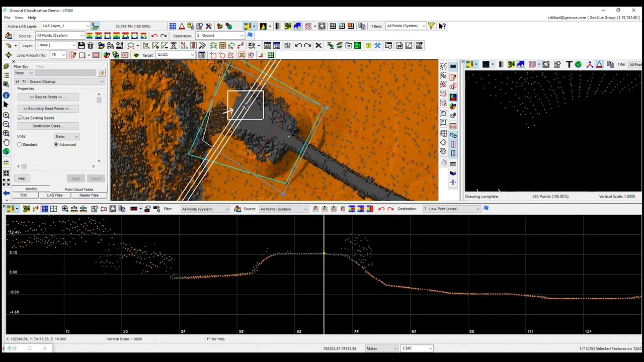644x362 pixels.
Task: Click the Information identify tool icon
Action: point(6,95)
